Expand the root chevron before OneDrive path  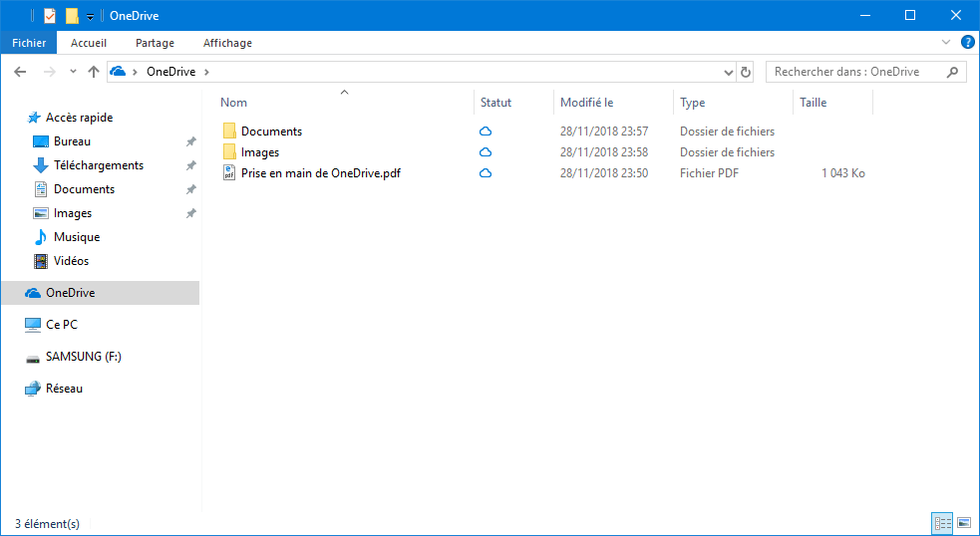135,72
